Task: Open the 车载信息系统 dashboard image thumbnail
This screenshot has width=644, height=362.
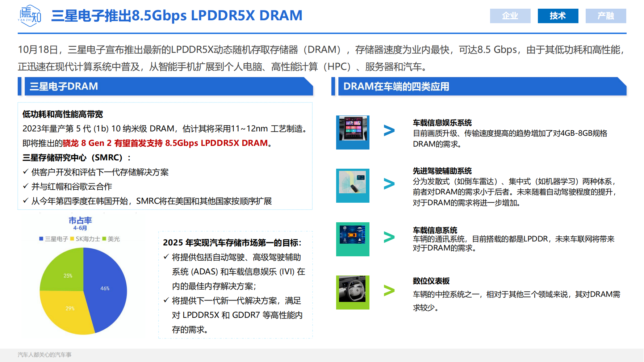Action: coord(353,239)
